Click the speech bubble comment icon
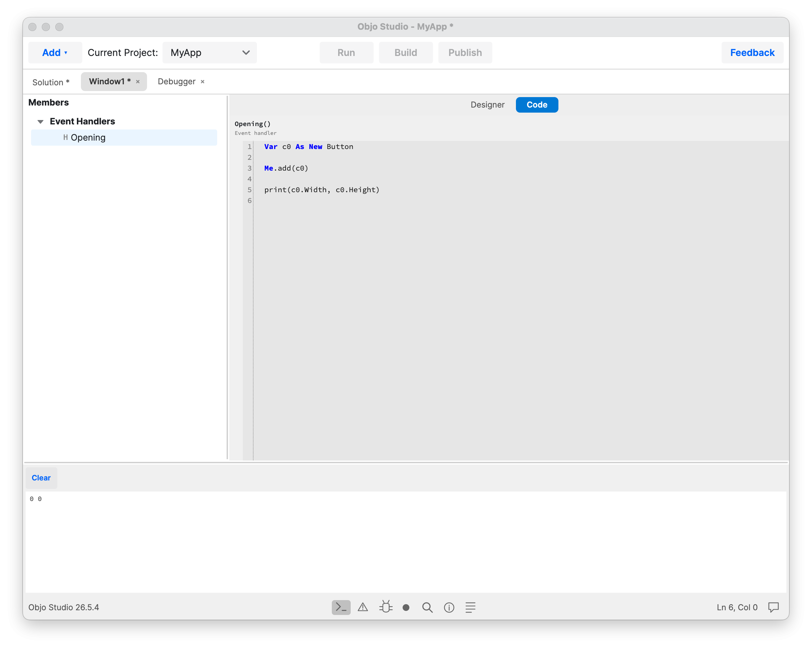 pos(773,607)
